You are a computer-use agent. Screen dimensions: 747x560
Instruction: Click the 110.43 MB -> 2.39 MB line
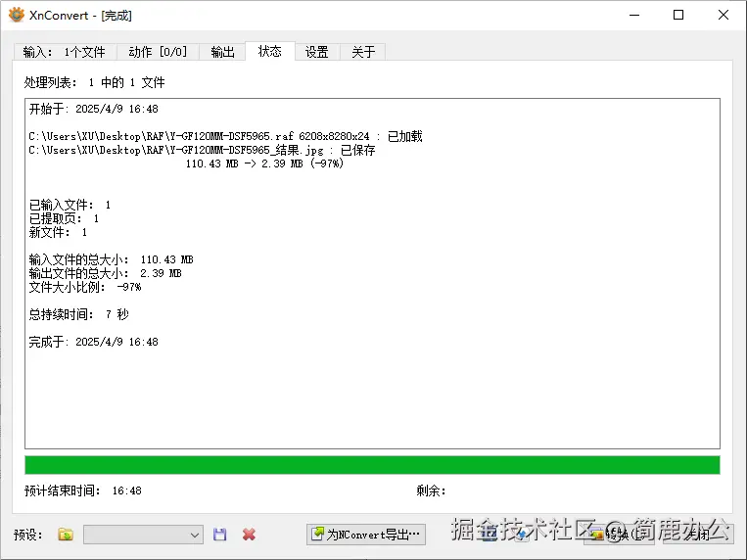tap(264, 163)
